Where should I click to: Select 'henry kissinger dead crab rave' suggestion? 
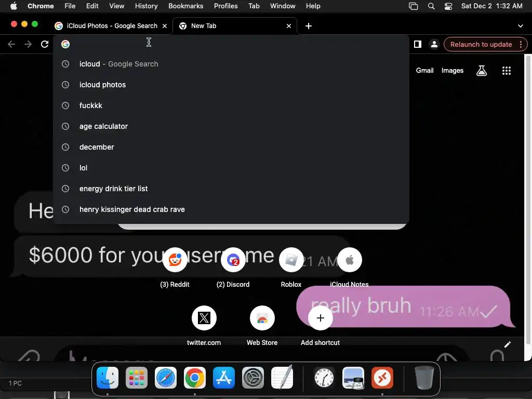(231, 209)
